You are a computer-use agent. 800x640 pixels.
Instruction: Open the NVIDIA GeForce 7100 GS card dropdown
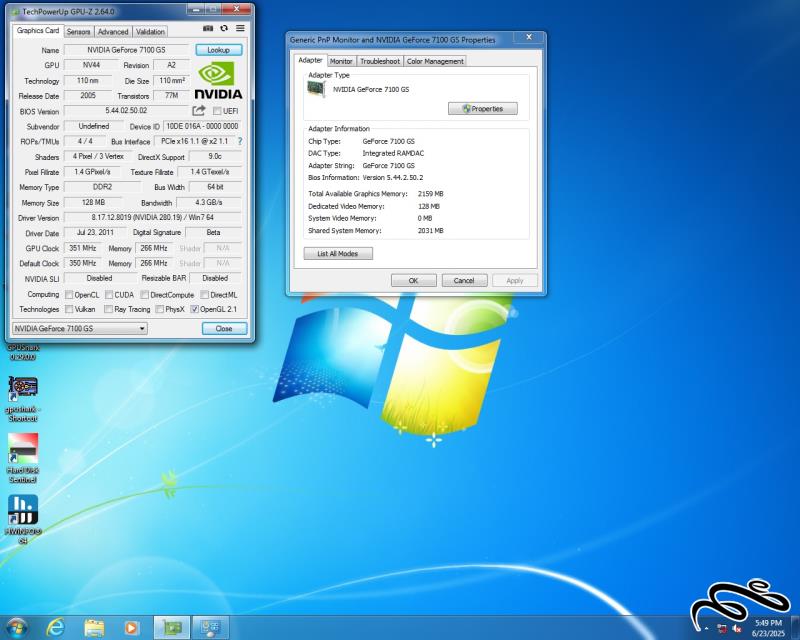tap(80, 328)
